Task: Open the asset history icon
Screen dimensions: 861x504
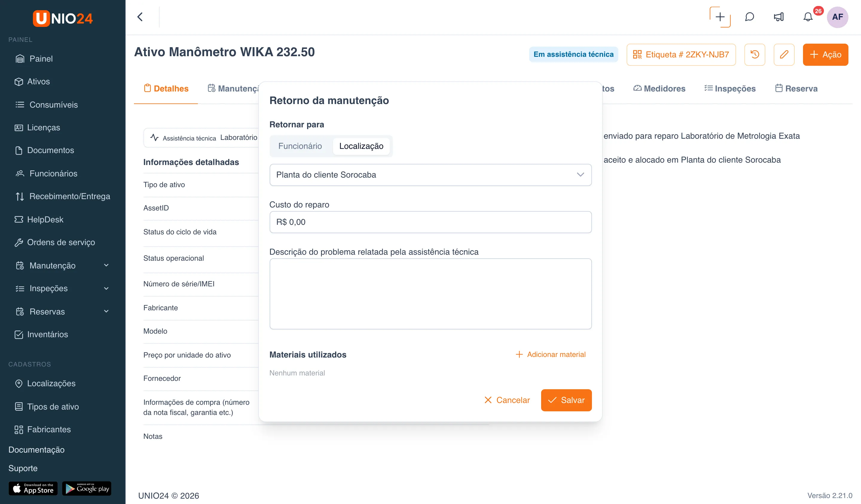Action: (755, 54)
